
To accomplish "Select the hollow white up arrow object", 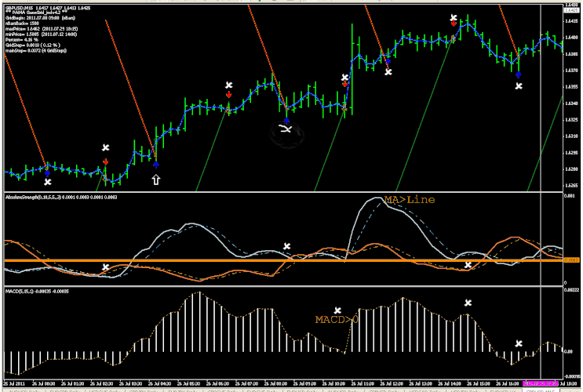I will pos(156,180).
